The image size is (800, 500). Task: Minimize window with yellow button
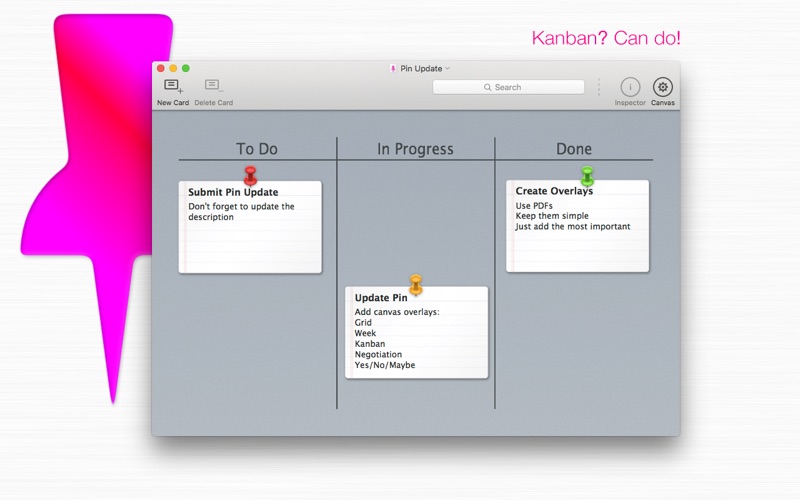[173, 68]
